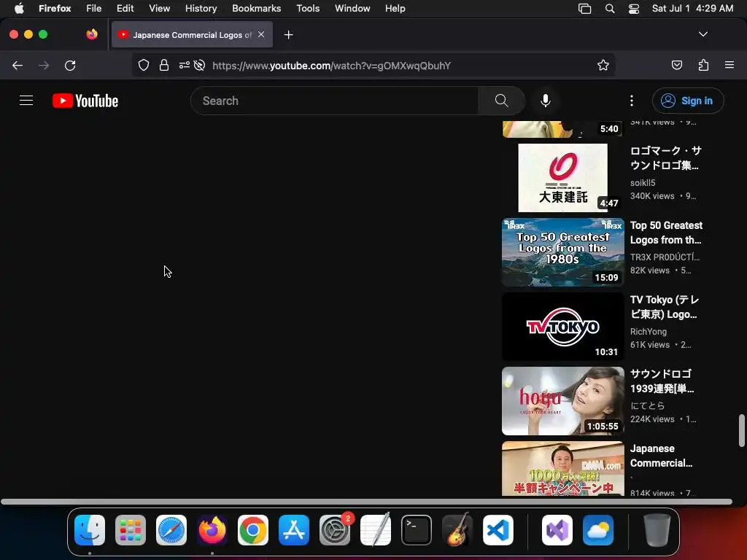The image size is (747, 560).
Task: Open YouTube settings three-dots menu
Action: tap(632, 101)
